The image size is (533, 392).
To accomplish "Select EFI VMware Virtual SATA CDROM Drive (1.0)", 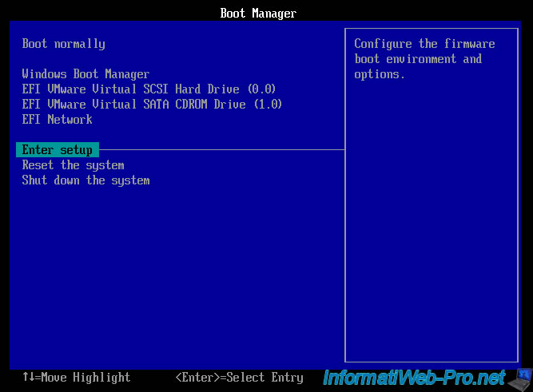I will [x=152, y=104].
